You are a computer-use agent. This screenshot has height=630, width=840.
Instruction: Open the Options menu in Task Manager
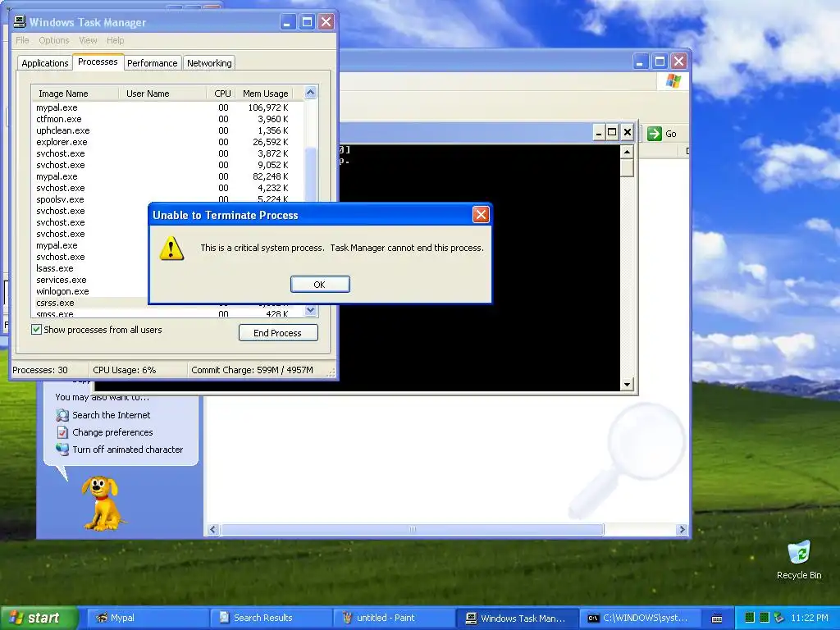pos(53,40)
